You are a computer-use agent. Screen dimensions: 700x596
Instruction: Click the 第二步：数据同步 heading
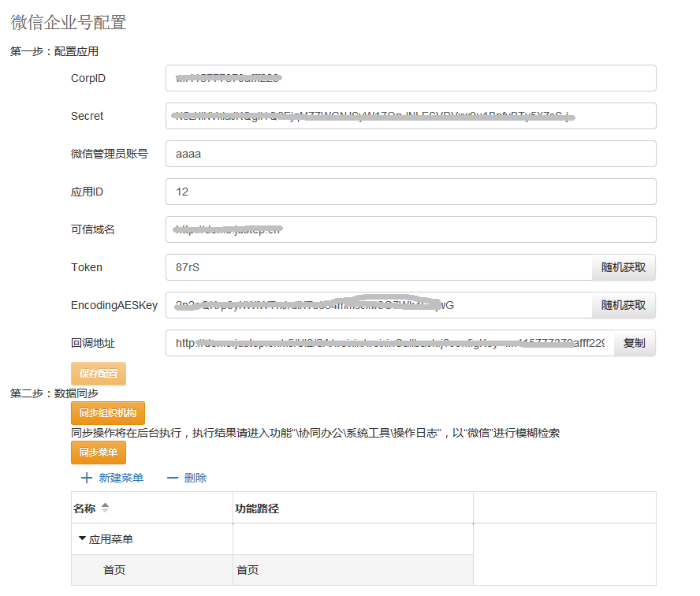click(x=54, y=393)
